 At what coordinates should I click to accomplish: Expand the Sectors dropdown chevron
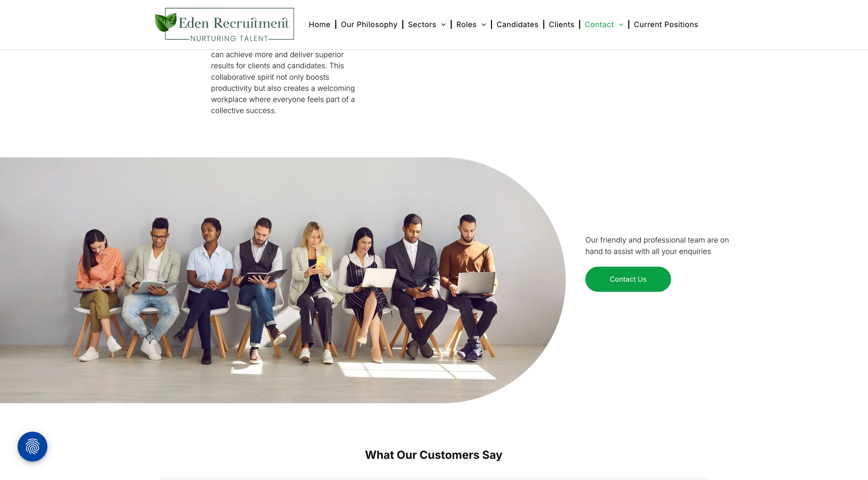point(443,25)
